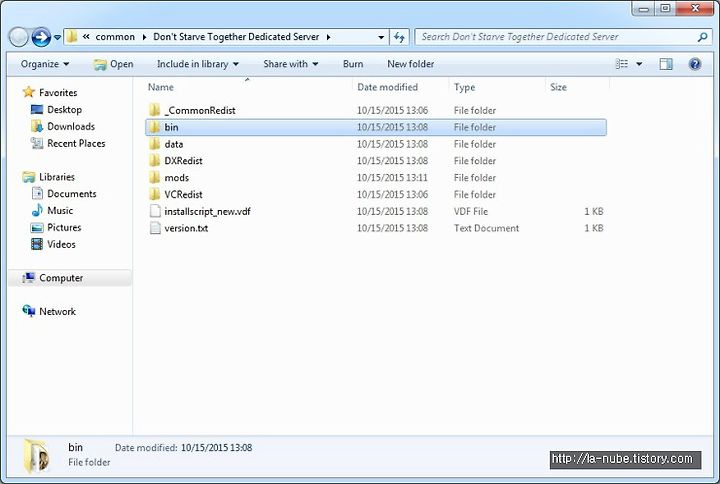Sort by the Size column header
The width and height of the screenshot is (720, 484).
pyautogui.click(x=558, y=87)
